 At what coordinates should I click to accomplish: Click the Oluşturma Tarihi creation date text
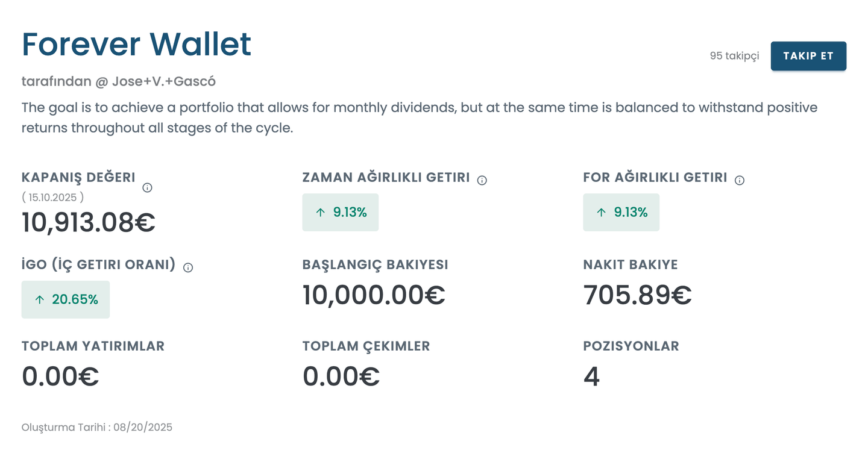click(x=97, y=427)
